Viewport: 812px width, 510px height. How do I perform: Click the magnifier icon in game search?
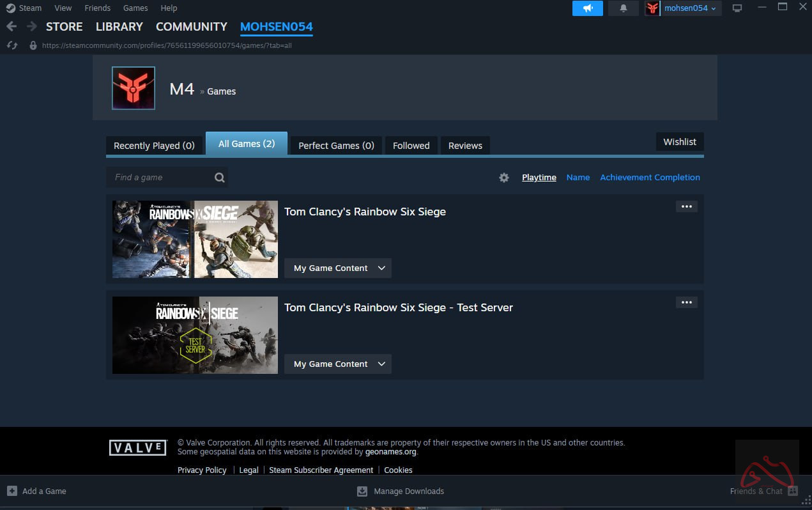click(x=219, y=178)
